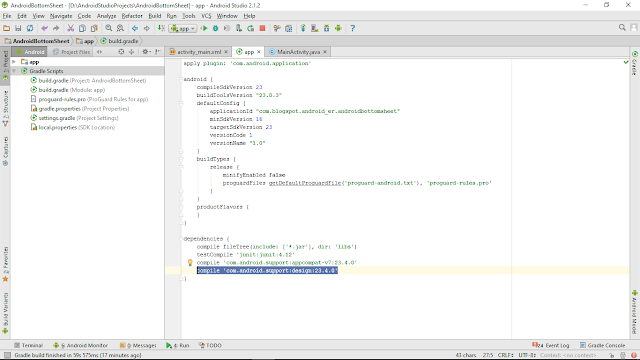This screenshot has width=640, height=360.
Task: Click the Help question mark icon
Action: click(x=353, y=28)
